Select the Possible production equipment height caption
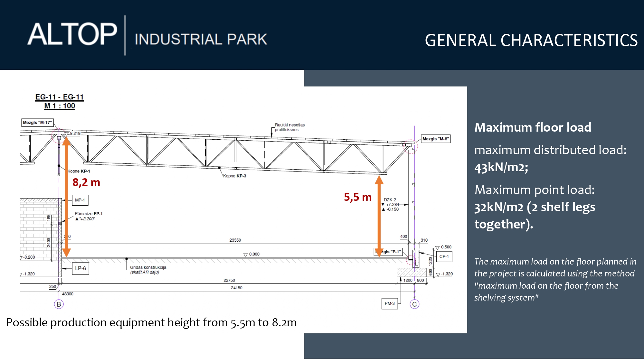This screenshot has width=644, height=362. coord(151,322)
